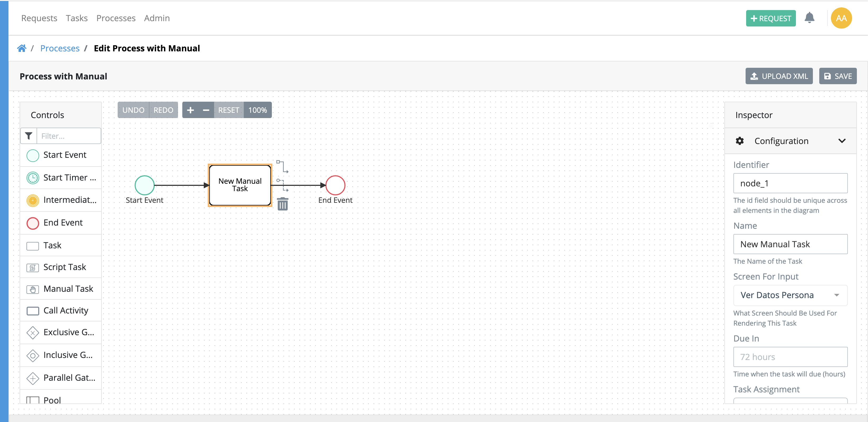This screenshot has height=422, width=868.
Task: Open the notifications bell
Action: 809,18
